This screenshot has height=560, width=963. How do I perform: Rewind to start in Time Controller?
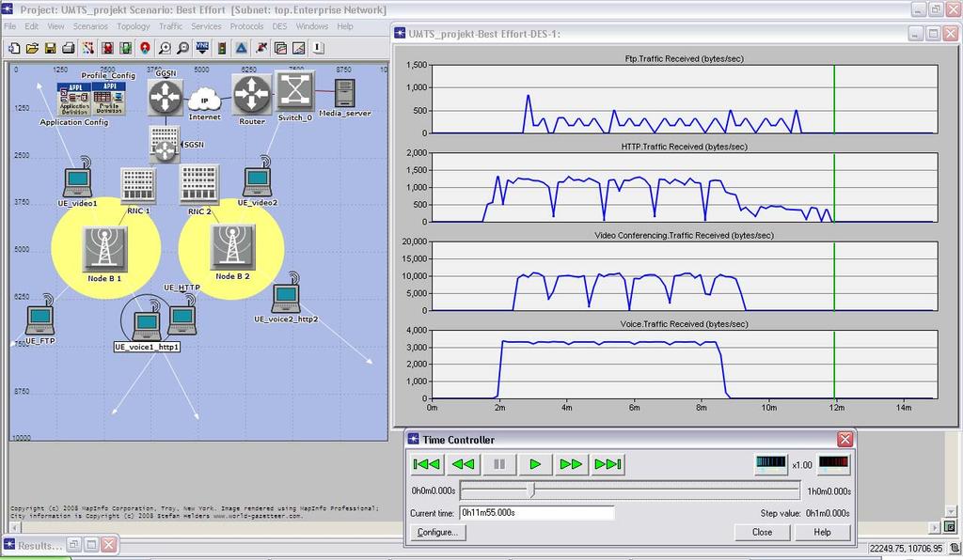point(427,464)
